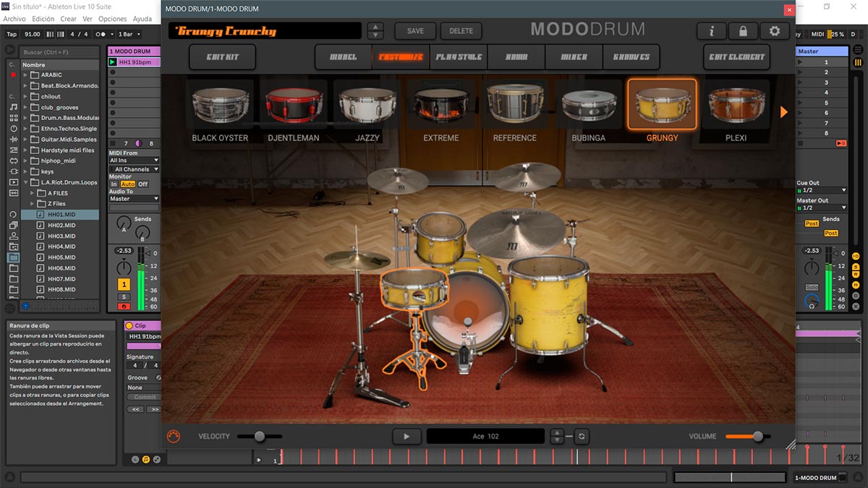
Task: Adjust Send A knob on MODO DRUM track
Action: tap(124, 223)
